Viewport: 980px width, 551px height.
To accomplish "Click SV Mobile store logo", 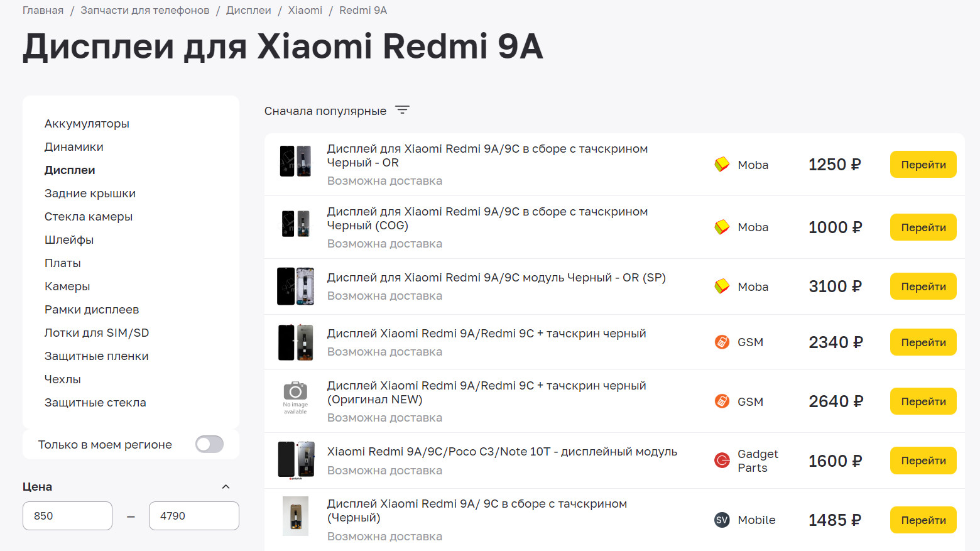I will [722, 520].
